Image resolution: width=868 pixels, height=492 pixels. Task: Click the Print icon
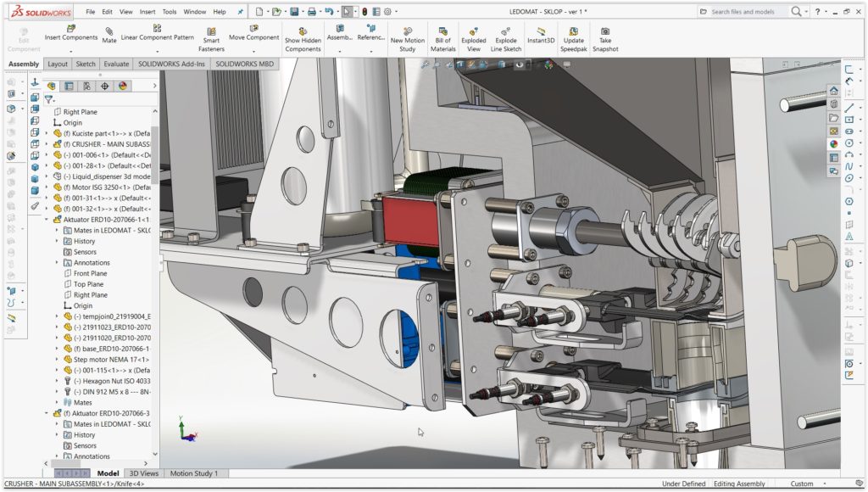pyautogui.click(x=312, y=11)
